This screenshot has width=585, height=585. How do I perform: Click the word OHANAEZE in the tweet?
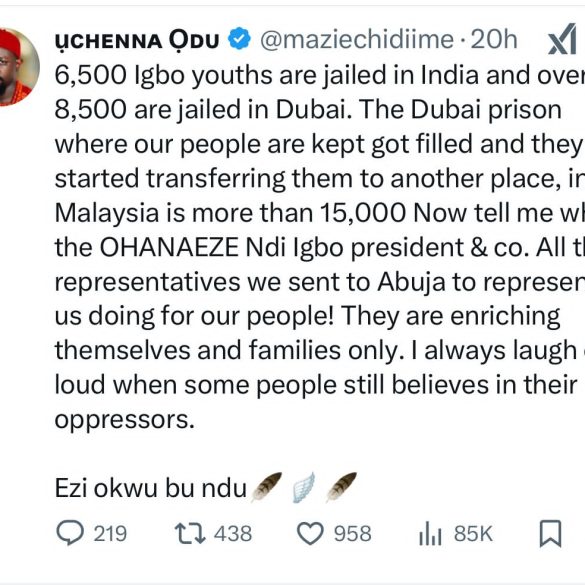(x=169, y=247)
